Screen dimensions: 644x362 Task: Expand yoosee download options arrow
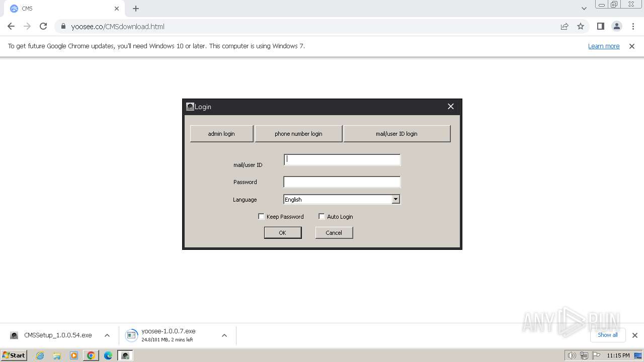pyautogui.click(x=224, y=335)
